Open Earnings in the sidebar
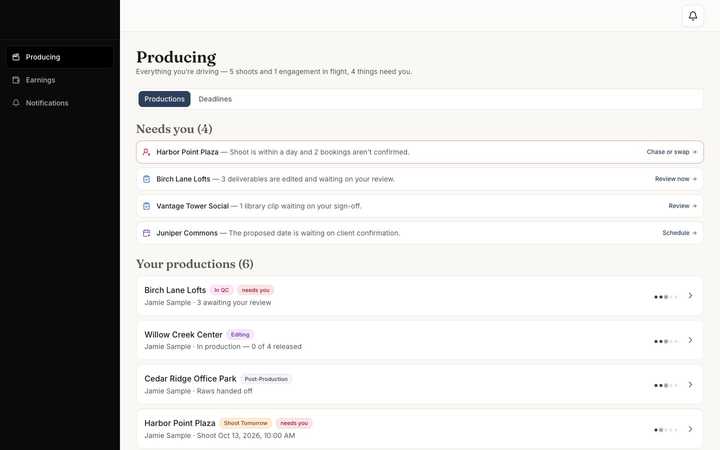The height and width of the screenshot is (450, 720). coord(60,80)
